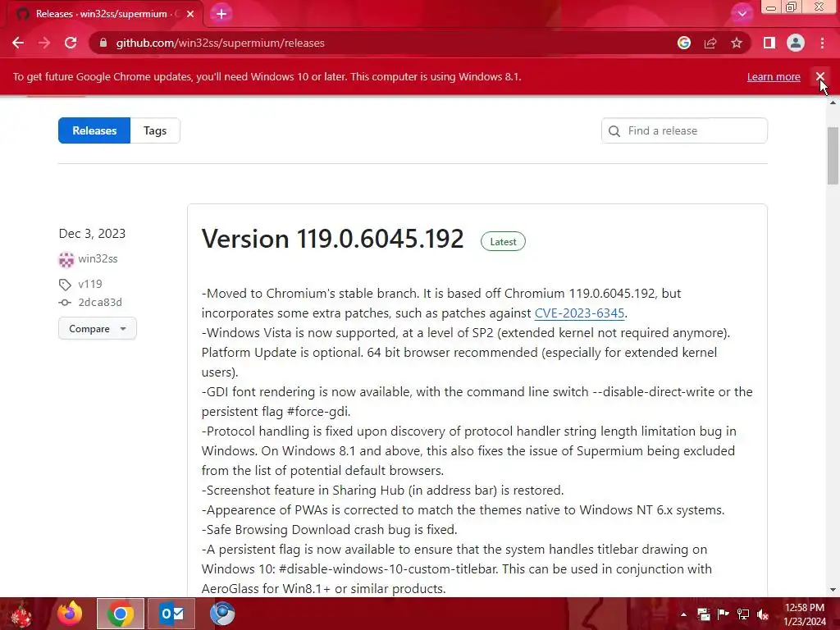Open the Chrome profile avatar menu
840x630 pixels.
point(796,43)
